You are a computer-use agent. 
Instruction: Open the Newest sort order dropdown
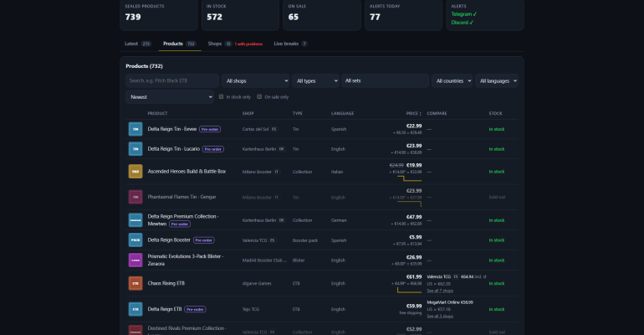click(170, 97)
